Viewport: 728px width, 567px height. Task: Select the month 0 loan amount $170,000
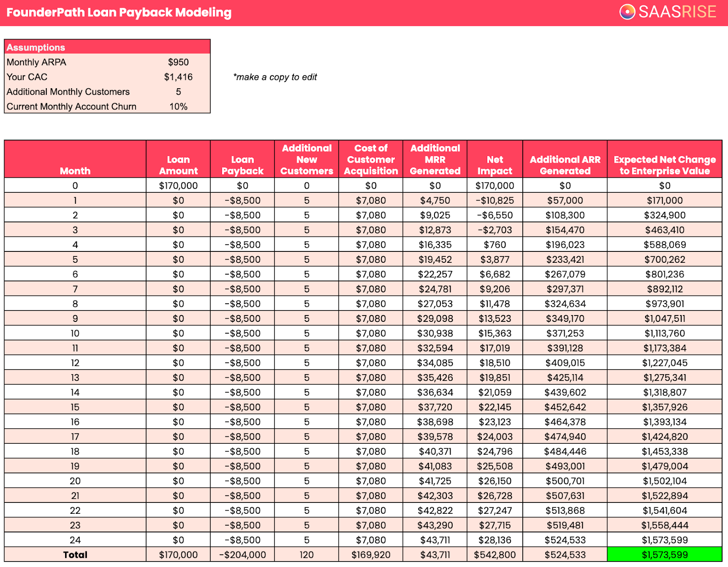point(178,186)
